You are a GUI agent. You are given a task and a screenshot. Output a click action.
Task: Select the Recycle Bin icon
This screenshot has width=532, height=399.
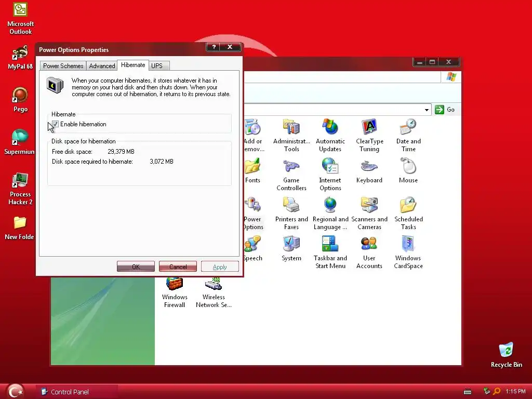[x=506, y=355]
